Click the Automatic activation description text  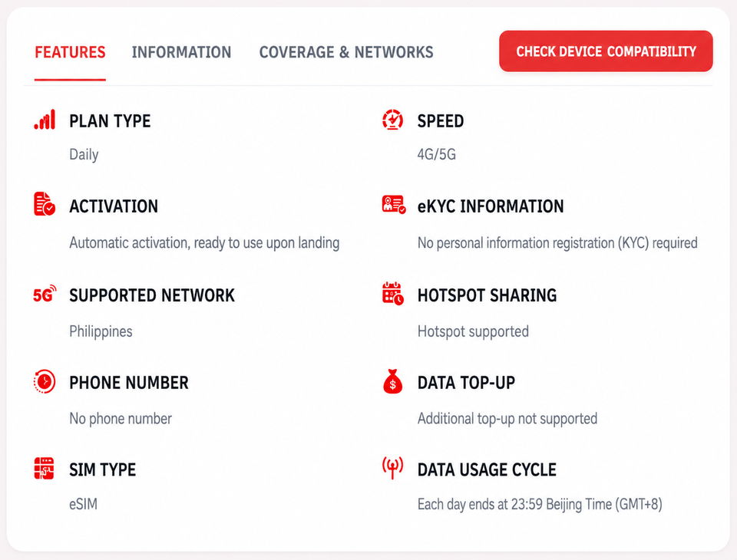point(204,243)
